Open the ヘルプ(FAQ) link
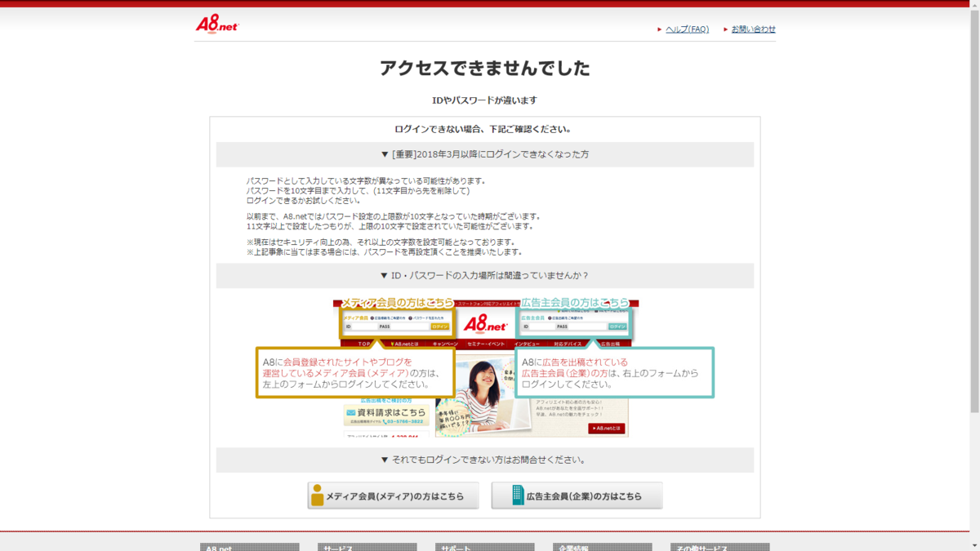 [x=687, y=29]
